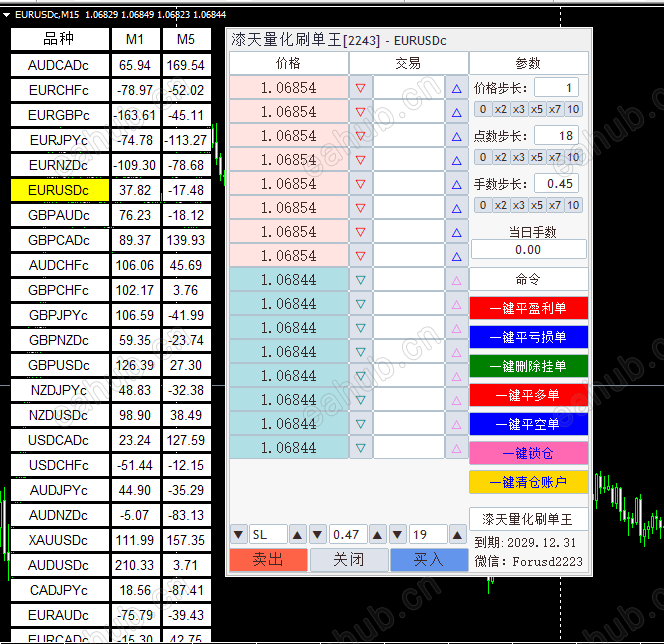Click the SL input field
664x644 pixels.
[268, 534]
